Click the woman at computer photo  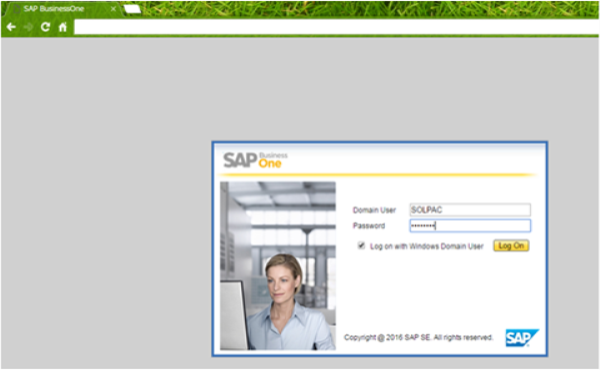(278, 266)
